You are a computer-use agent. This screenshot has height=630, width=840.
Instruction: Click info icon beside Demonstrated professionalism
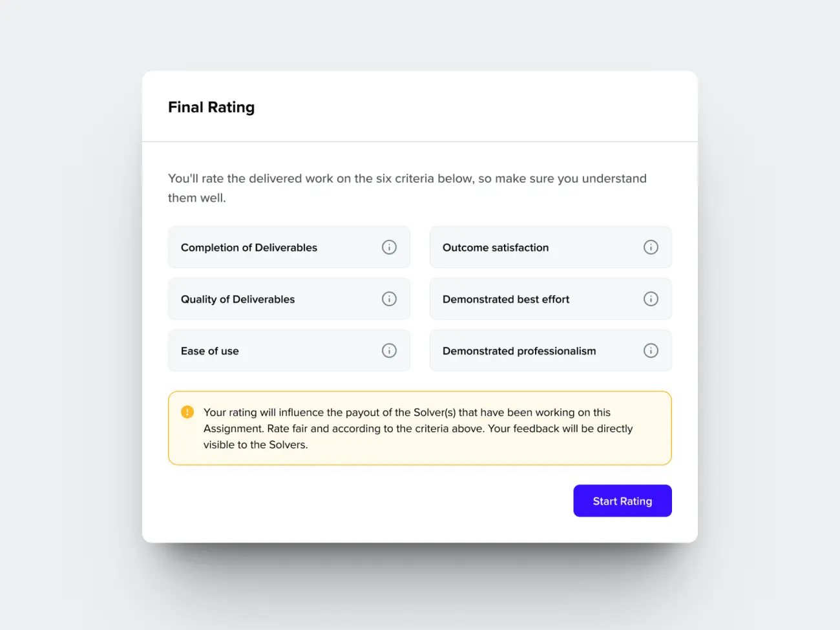click(x=651, y=351)
